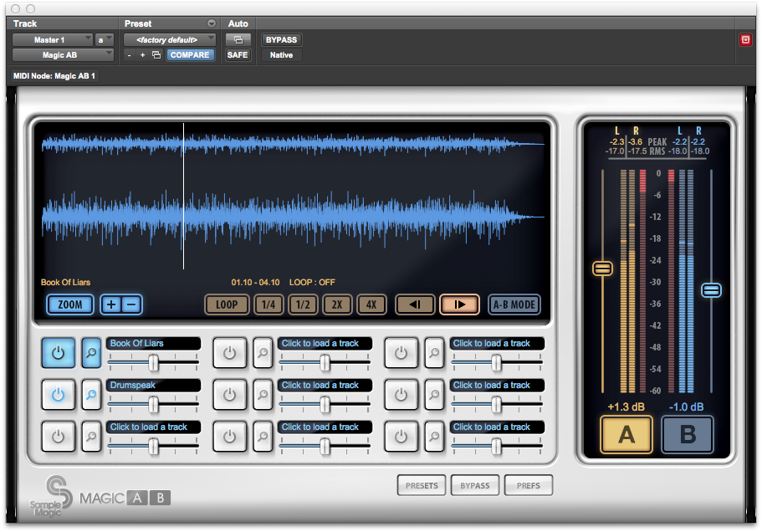Image resolution: width=762 pixels, height=532 pixels.
Task: Open the Master 1 track dropdown
Action: click(x=51, y=39)
